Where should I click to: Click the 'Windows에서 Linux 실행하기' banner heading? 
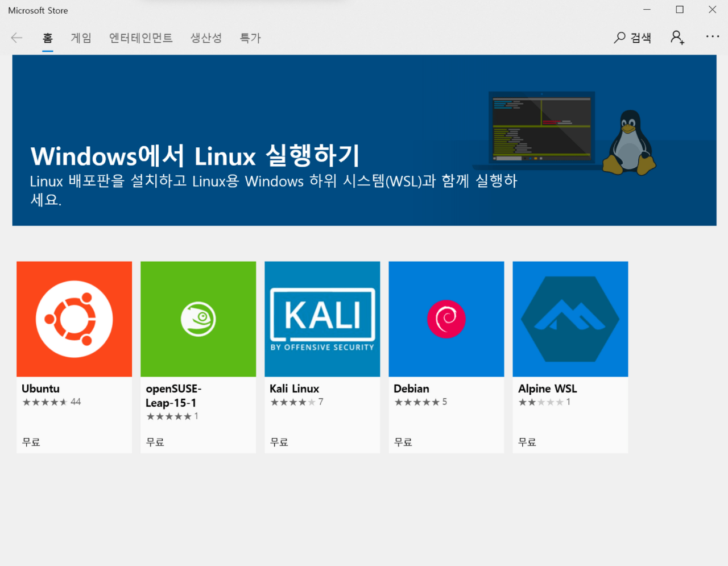pyautogui.click(x=195, y=155)
